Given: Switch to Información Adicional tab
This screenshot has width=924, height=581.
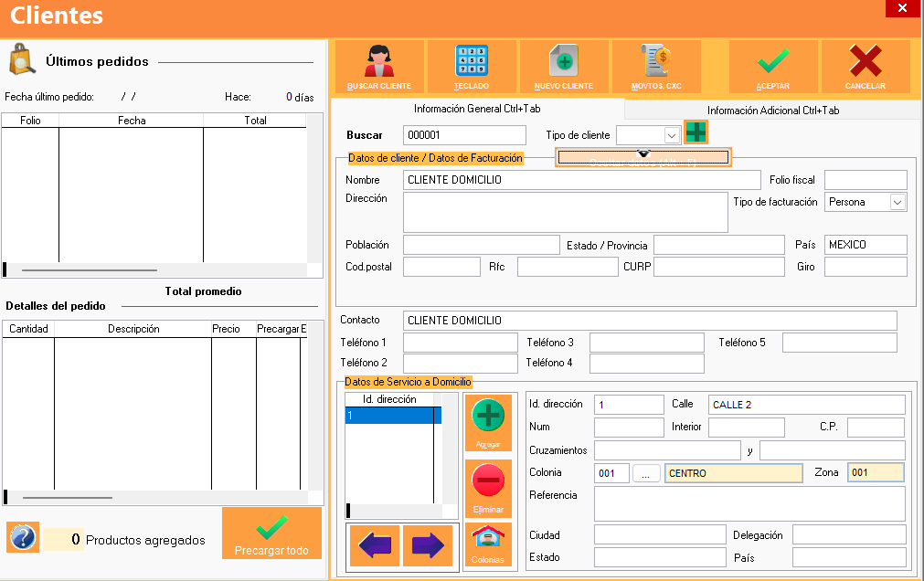Looking at the screenshot, I should click(772, 111).
